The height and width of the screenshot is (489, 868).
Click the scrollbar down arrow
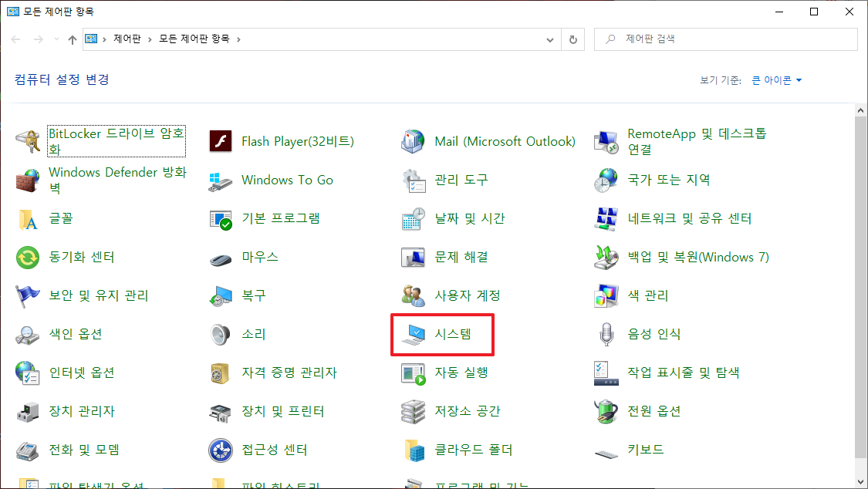860,482
